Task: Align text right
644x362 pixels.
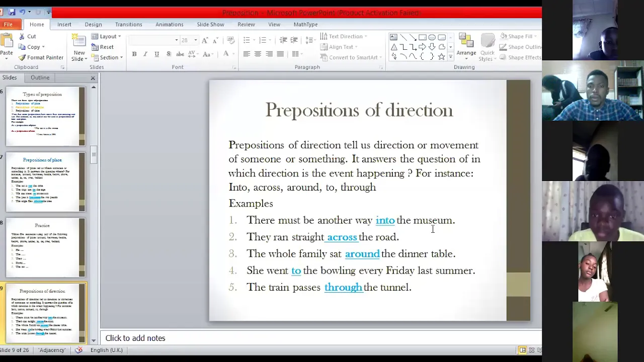Action: (x=269, y=54)
